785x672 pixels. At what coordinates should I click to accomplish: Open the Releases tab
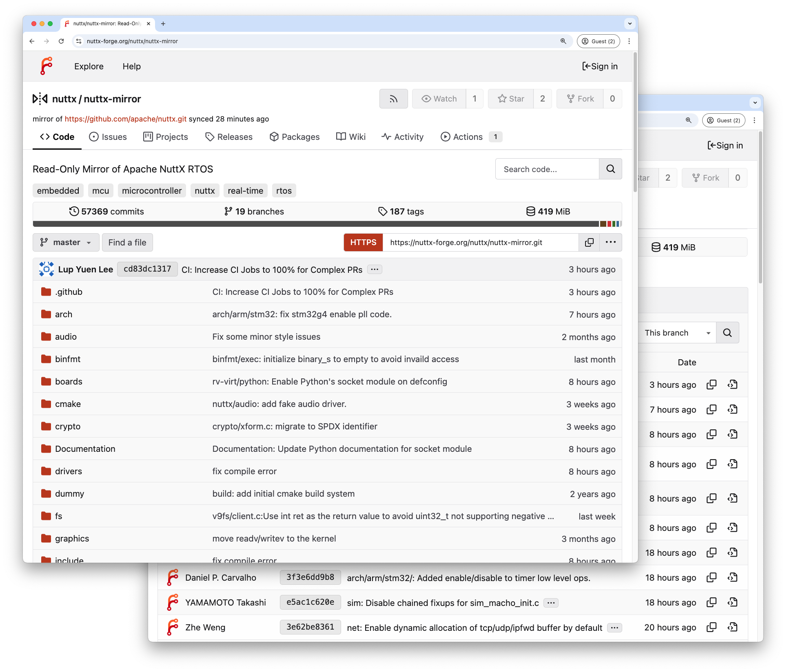pyautogui.click(x=229, y=137)
